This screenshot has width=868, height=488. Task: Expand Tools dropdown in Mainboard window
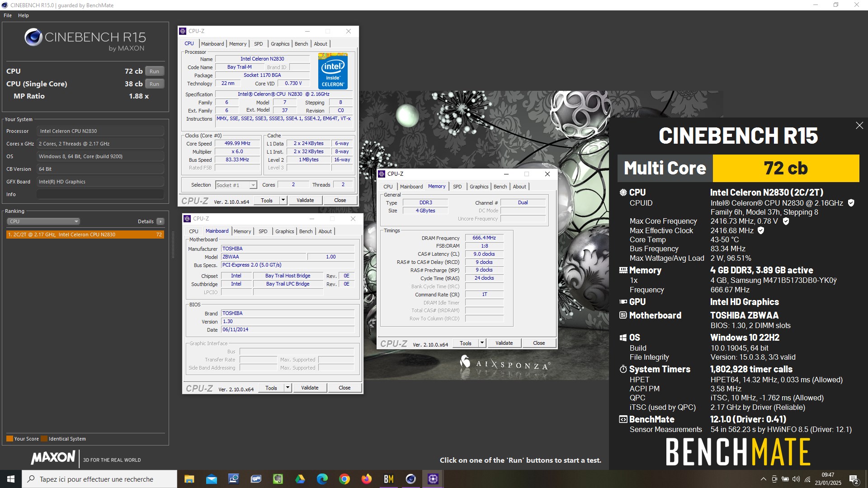pos(288,388)
